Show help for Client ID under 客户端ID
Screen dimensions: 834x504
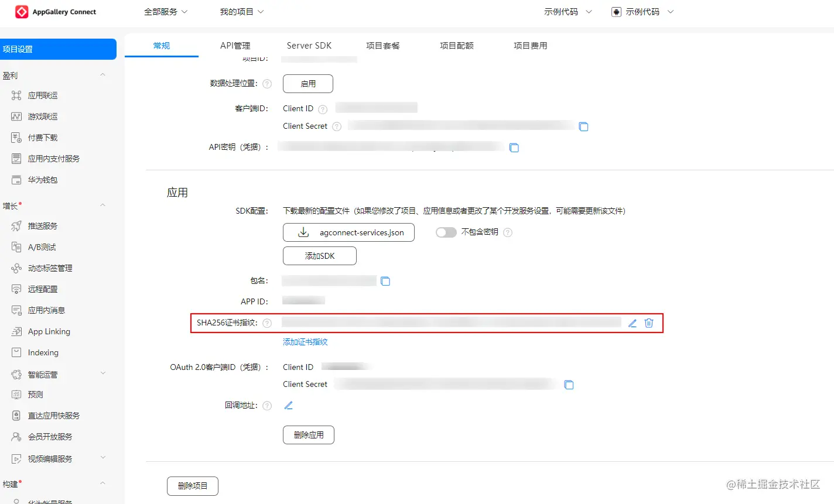[x=323, y=109]
